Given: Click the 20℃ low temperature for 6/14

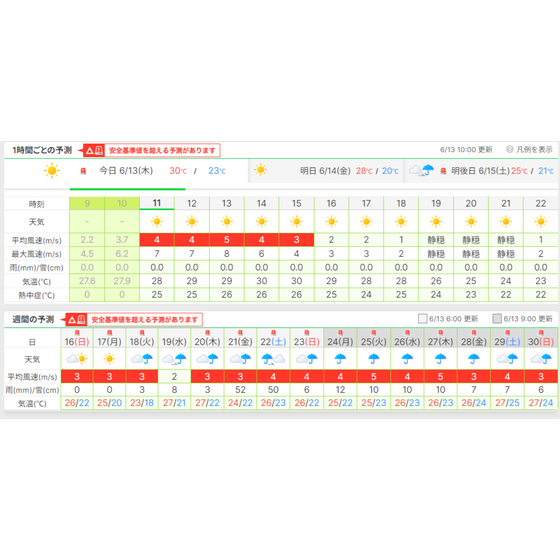Looking at the screenshot, I should point(390,171).
